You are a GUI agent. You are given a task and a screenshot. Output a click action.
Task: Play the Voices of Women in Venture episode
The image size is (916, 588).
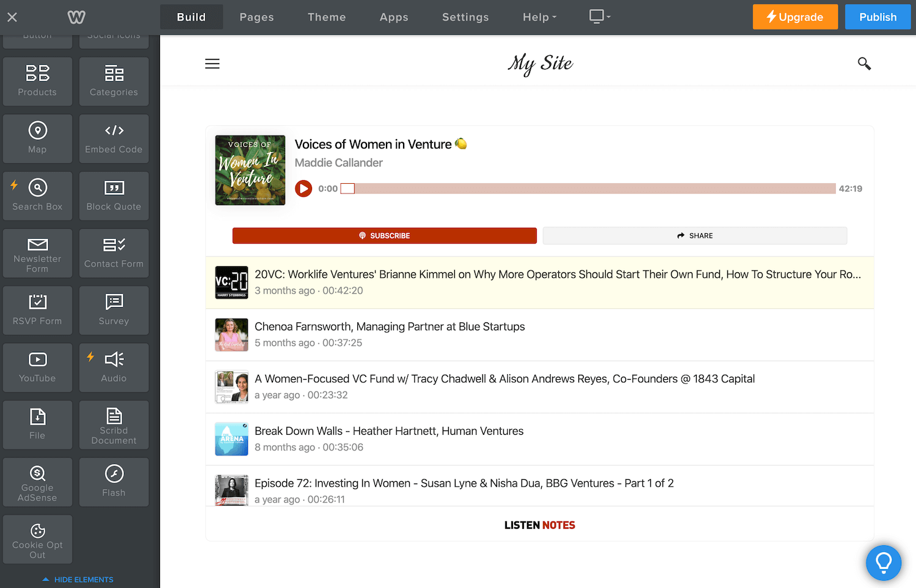coord(304,189)
